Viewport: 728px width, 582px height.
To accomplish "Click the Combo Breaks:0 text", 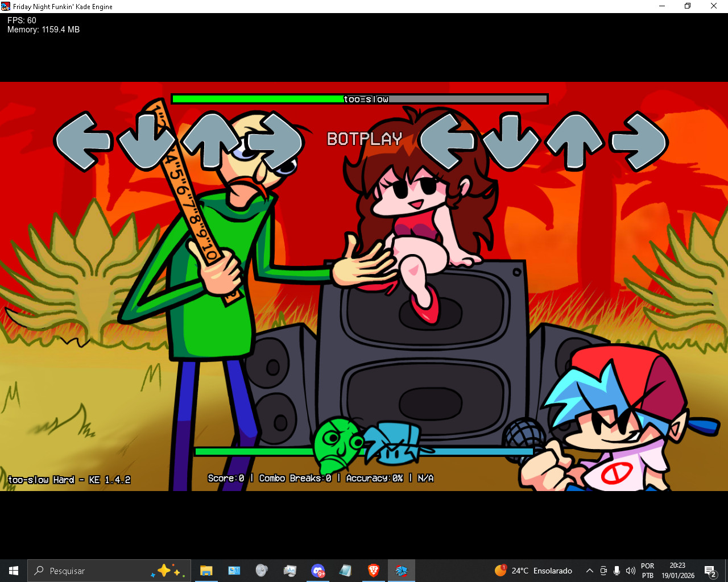I will (295, 478).
